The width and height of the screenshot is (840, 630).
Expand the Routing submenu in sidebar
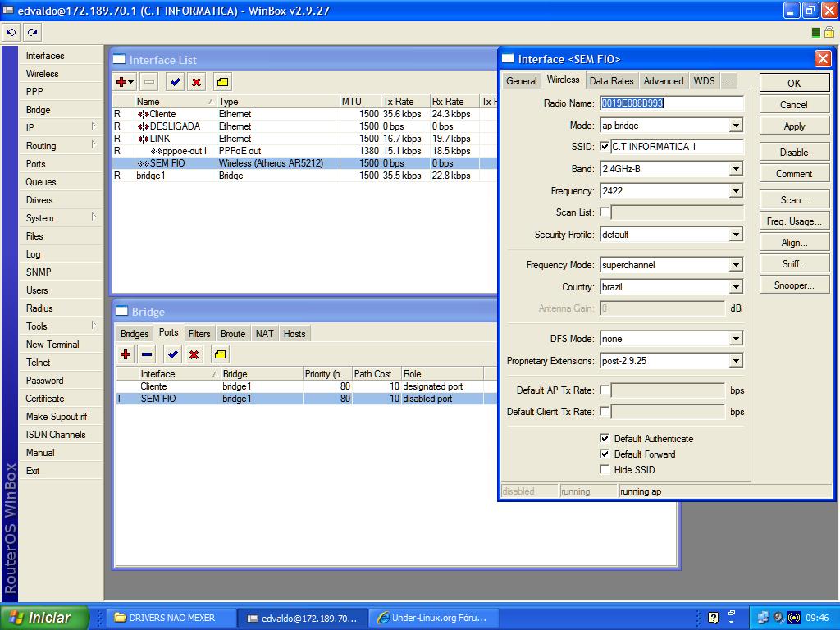point(61,146)
